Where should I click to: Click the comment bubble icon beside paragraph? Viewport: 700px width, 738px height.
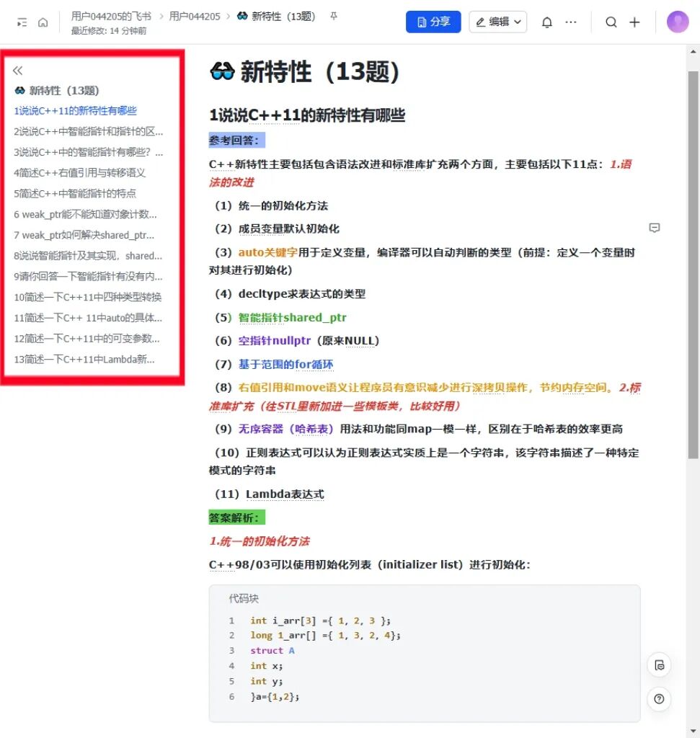pyautogui.click(x=655, y=228)
